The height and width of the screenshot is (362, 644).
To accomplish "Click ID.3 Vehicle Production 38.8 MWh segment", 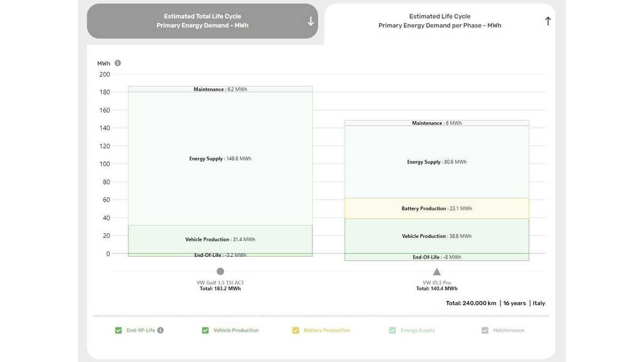I will [437, 236].
